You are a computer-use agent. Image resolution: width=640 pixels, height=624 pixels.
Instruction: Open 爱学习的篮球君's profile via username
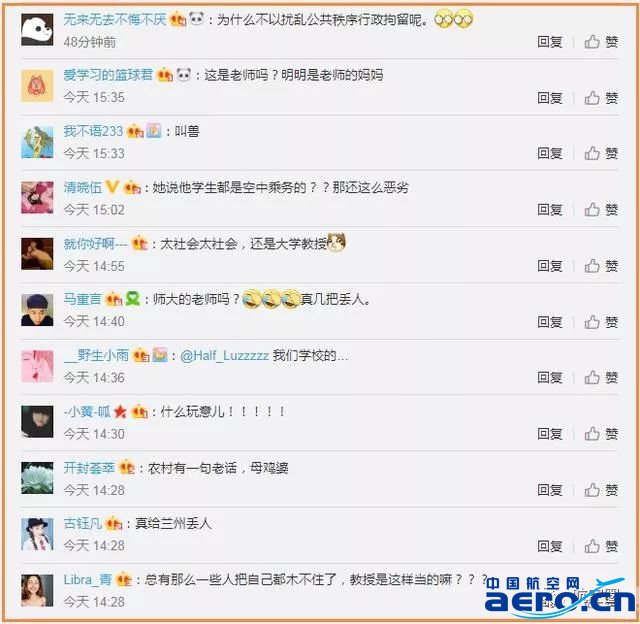tap(108, 75)
